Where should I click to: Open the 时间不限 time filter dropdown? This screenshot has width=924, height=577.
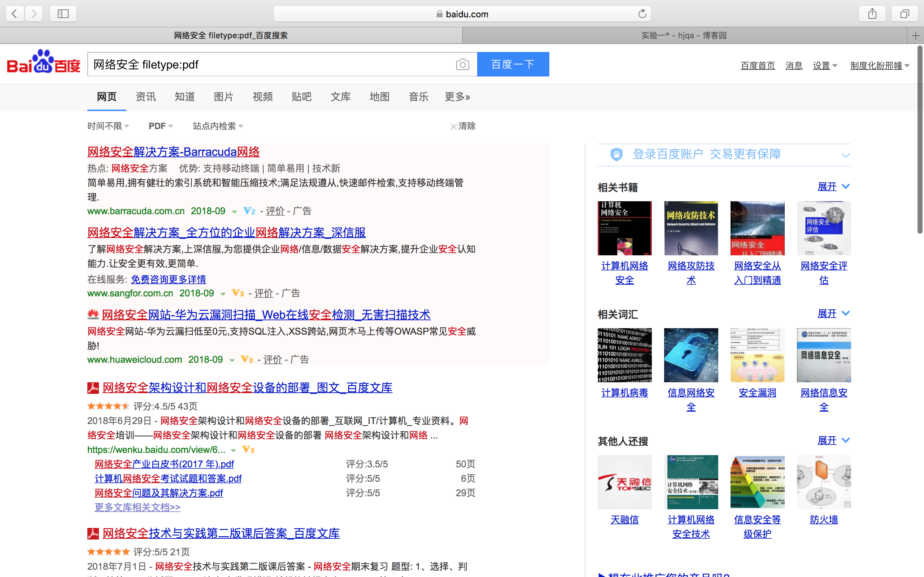point(108,126)
